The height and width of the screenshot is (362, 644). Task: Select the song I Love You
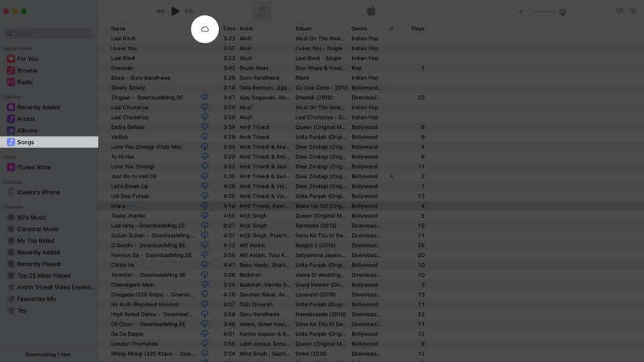pyautogui.click(x=123, y=49)
